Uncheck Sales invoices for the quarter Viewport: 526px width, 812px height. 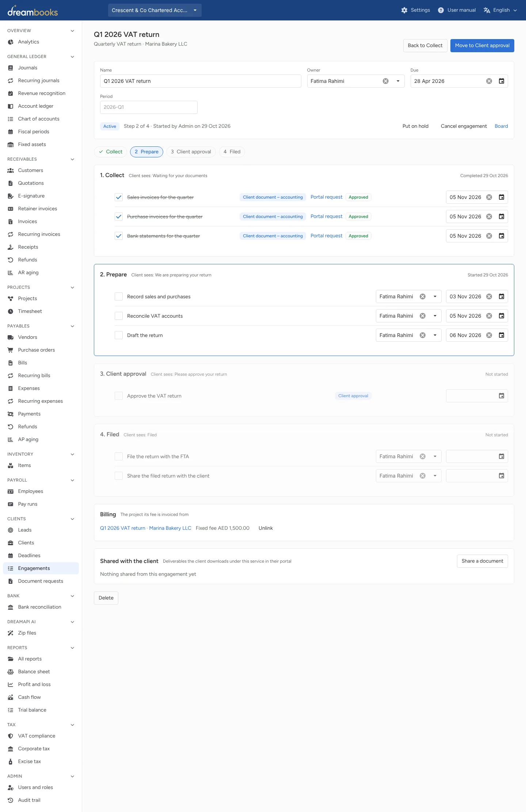(119, 197)
